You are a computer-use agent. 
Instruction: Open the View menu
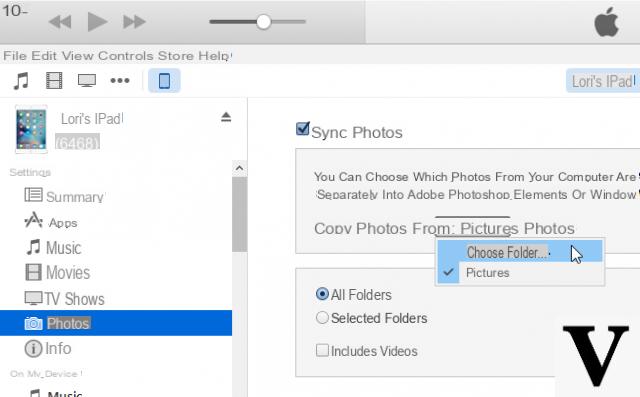(x=78, y=55)
